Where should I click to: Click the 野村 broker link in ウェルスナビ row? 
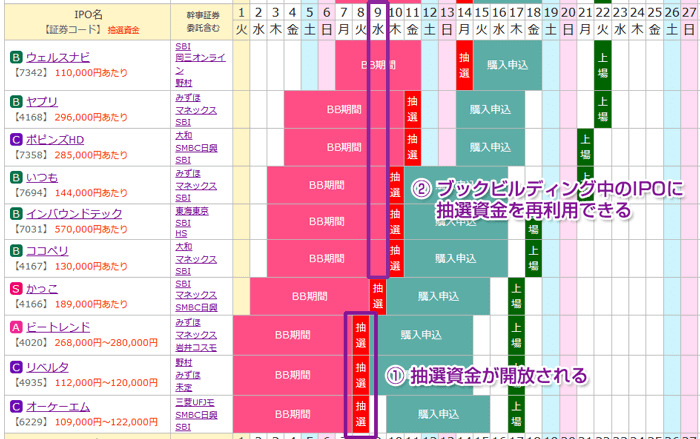pyautogui.click(x=183, y=83)
